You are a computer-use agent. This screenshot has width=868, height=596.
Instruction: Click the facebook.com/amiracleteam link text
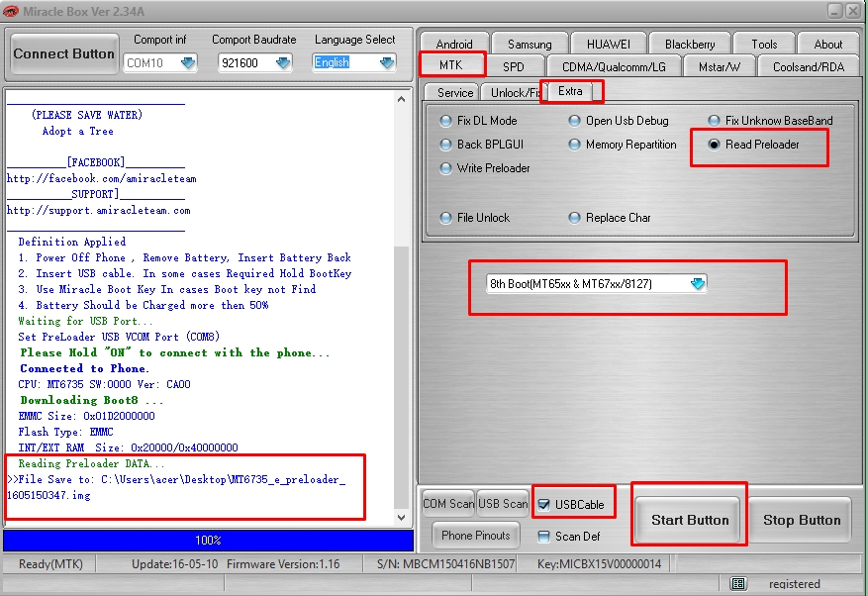coord(101,178)
